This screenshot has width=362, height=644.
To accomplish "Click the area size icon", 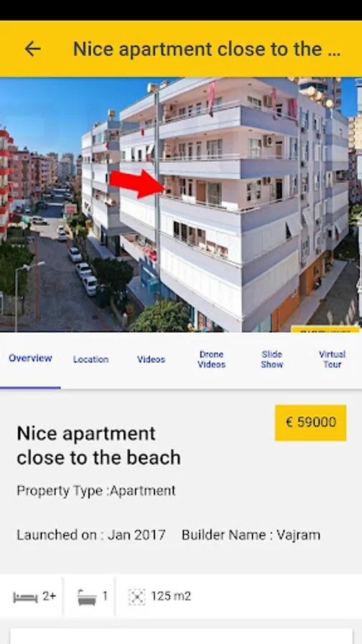I will coord(137,597).
